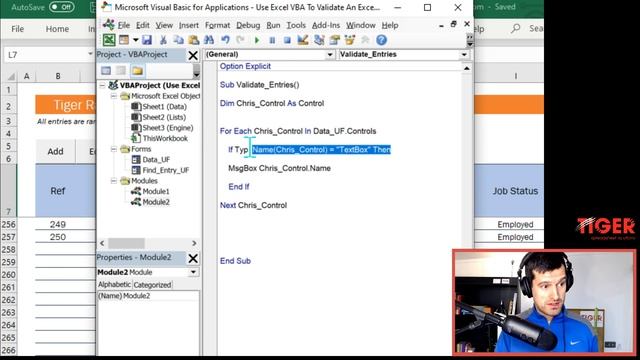
Task: Click the Save icon in VBA toolbar
Action: coord(147,40)
